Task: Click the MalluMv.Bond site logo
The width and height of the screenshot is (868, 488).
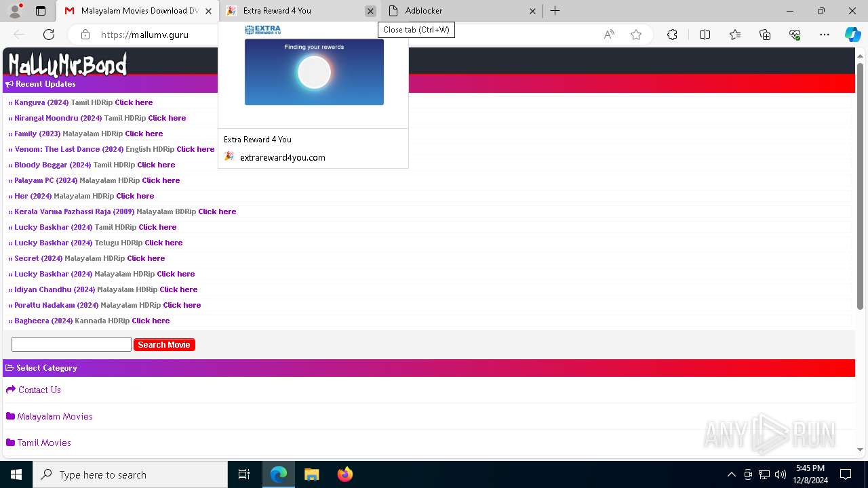Action: pos(67,64)
